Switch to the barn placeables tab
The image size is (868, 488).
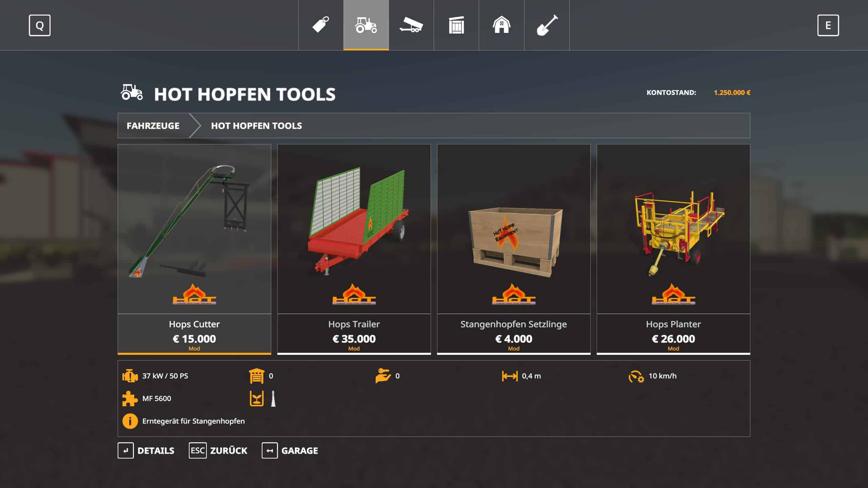click(501, 25)
